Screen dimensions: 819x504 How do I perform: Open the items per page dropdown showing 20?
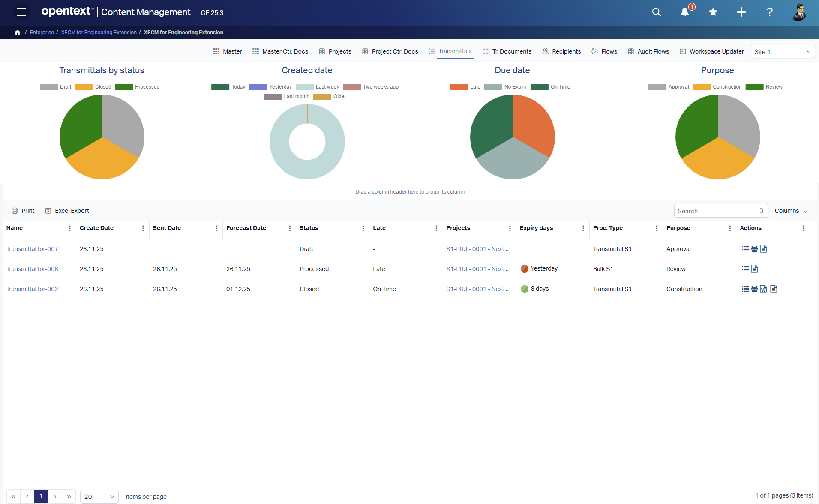pyautogui.click(x=99, y=497)
